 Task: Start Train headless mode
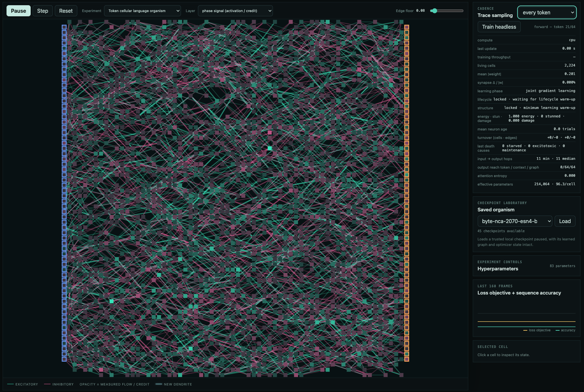(x=499, y=27)
